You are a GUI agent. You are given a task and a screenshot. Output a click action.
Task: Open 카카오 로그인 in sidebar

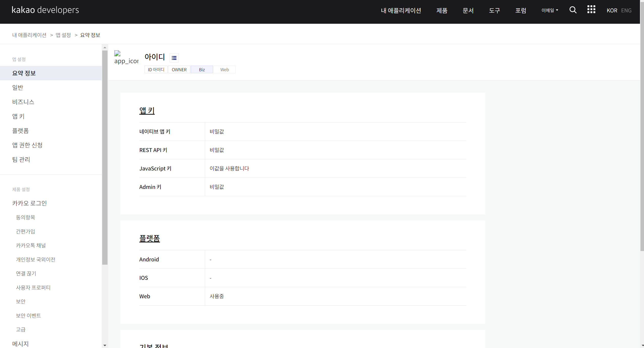[30, 203]
